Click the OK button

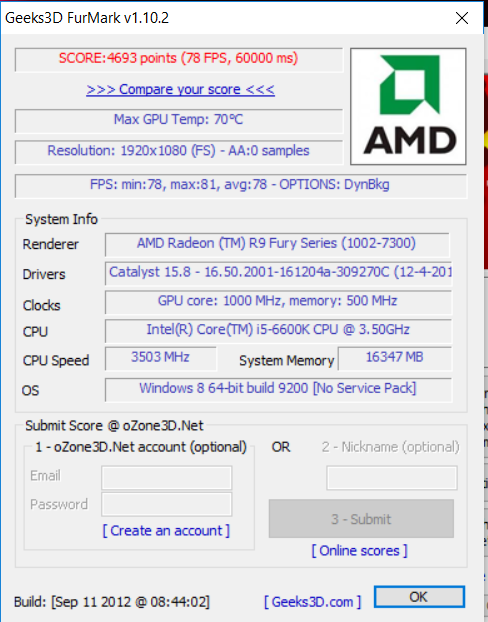419,597
